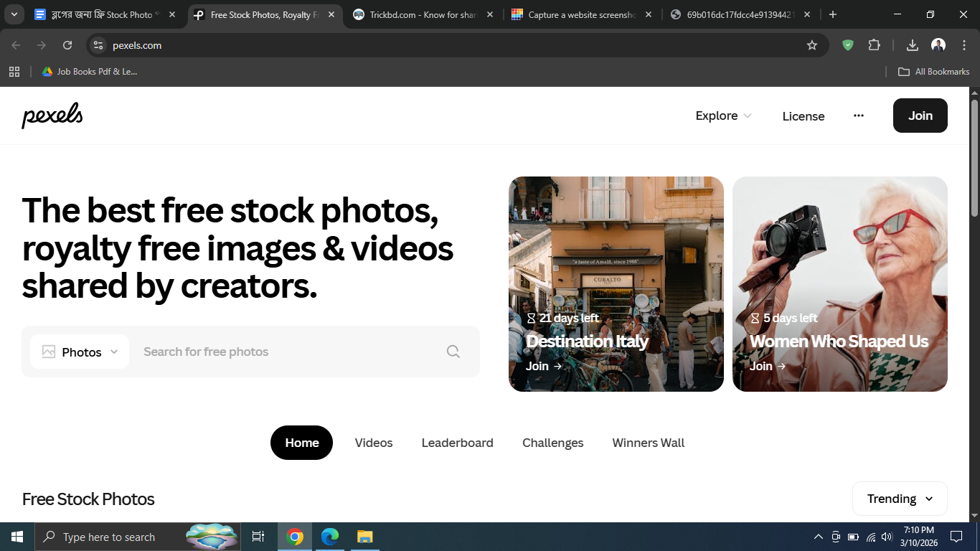Open Task View on the taskbar
This screenshot has height=551, width=980.
pyautogui.click(x=258, y=537)
